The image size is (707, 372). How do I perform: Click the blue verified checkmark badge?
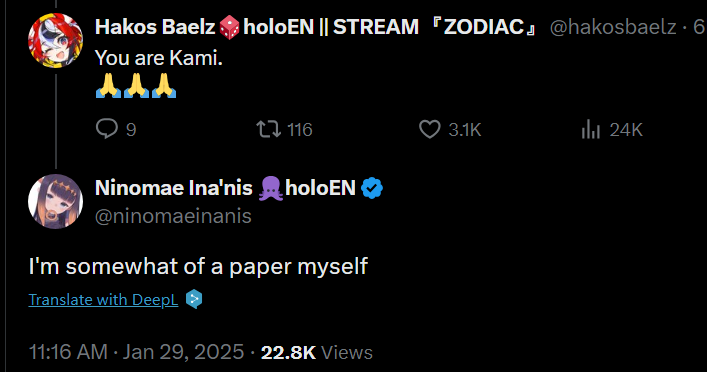point(372,188)
